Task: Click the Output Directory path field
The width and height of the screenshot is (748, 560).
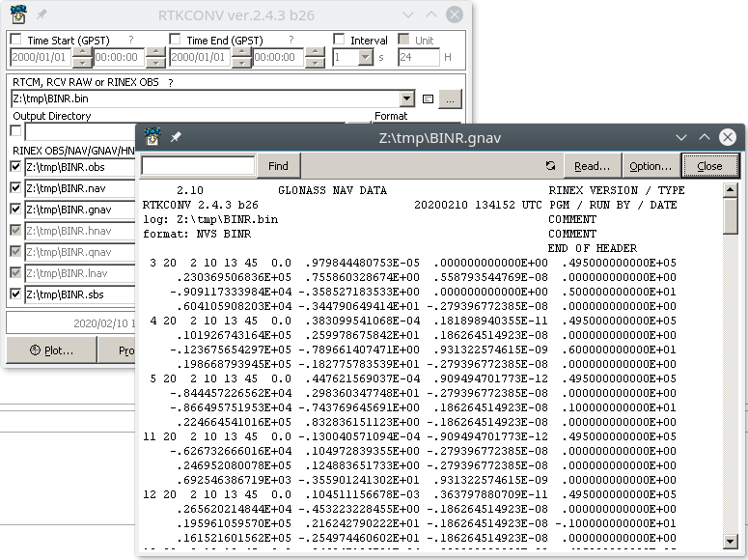Action: (81, 131)
